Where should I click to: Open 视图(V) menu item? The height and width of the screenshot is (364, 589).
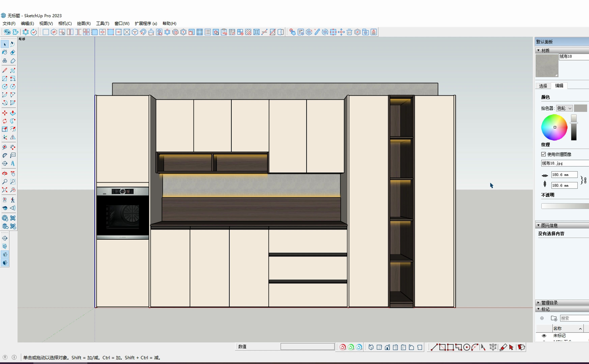click(46, 23)
